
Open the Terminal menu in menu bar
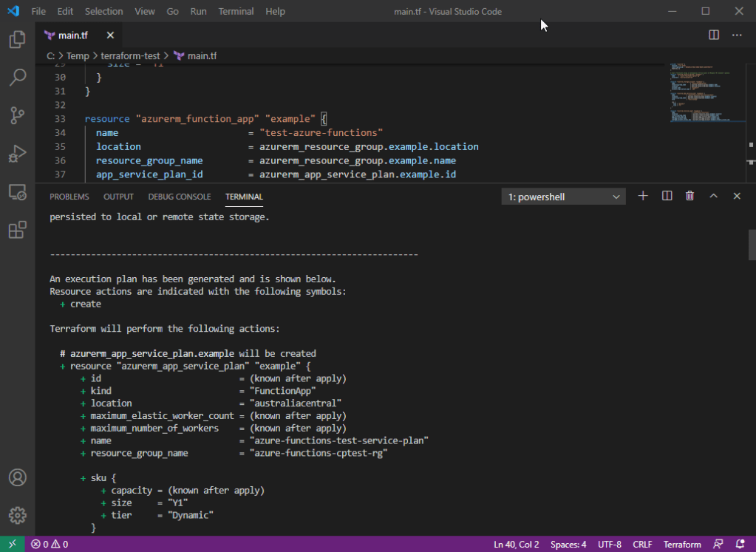click(x=236, y=11)
